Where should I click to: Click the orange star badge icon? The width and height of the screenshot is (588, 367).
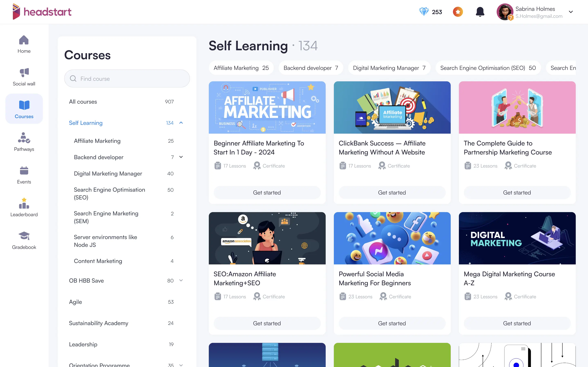point(458,12)
